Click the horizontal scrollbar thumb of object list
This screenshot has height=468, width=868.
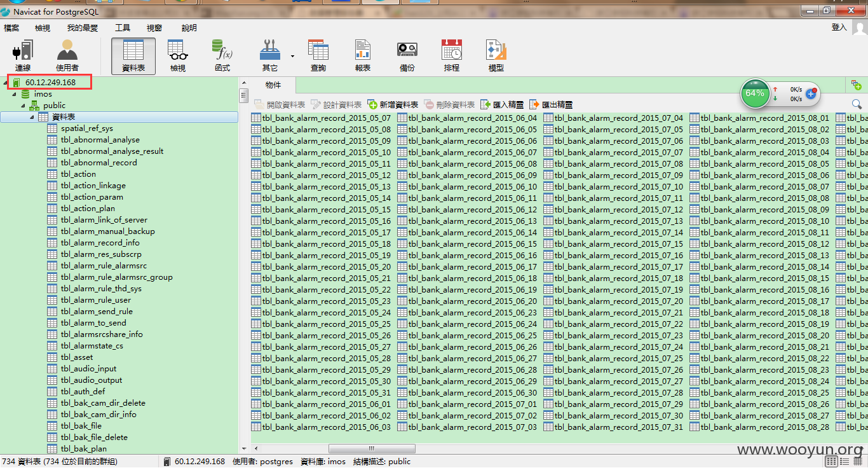pyautogui.click(x=372, y=449)
